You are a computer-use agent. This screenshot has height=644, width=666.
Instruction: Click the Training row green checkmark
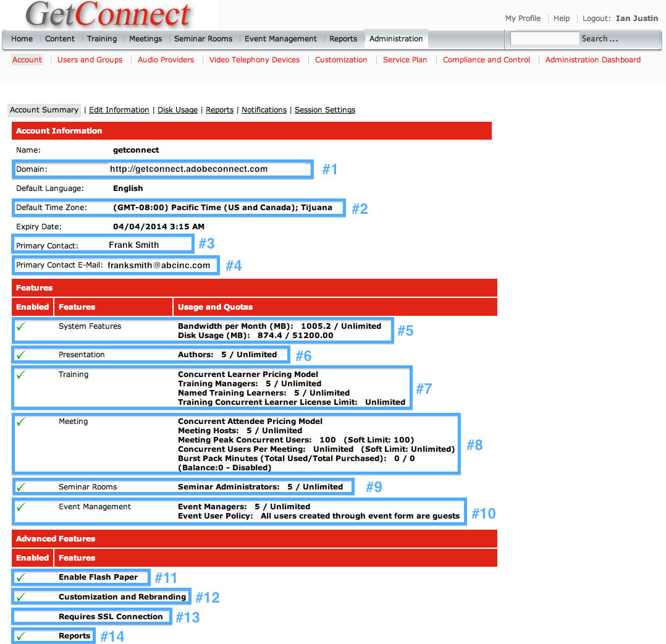[21, 375]
